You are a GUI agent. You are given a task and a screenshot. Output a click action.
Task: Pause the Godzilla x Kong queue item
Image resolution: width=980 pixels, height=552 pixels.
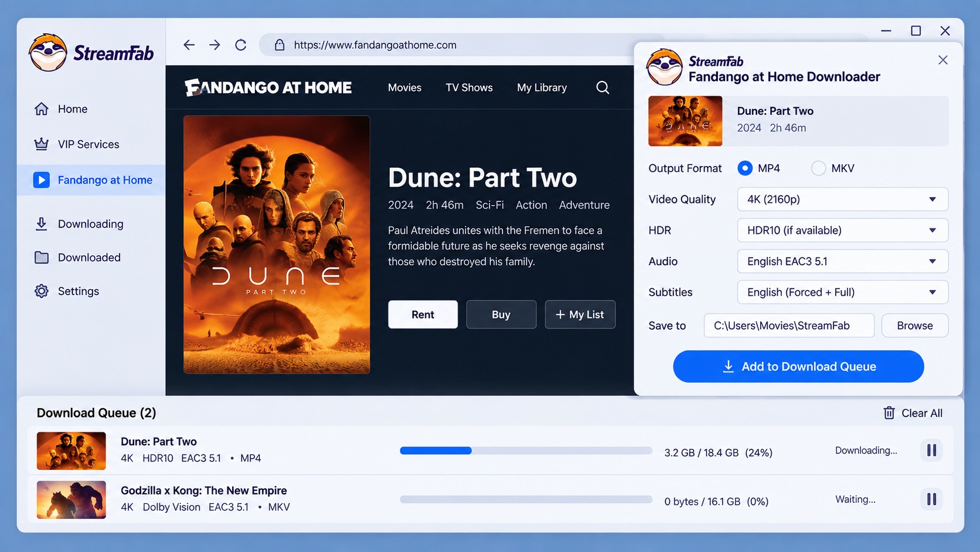[x=931, y=500]
